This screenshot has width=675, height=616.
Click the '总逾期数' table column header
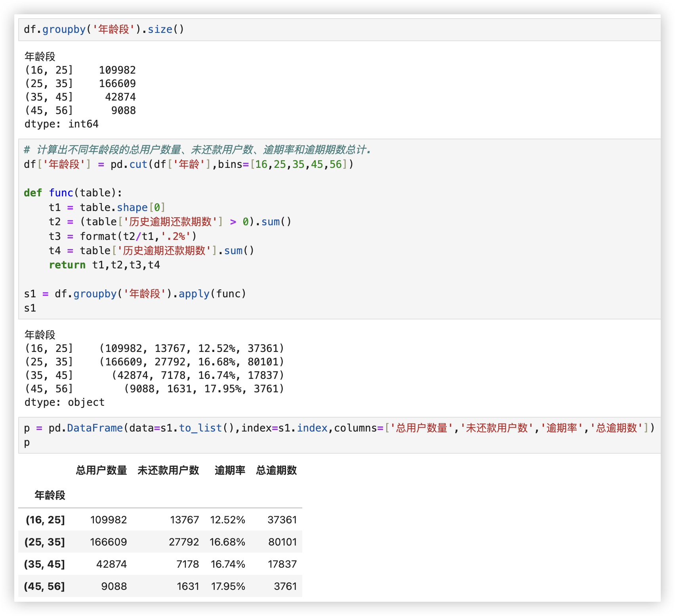click(276, 470)
